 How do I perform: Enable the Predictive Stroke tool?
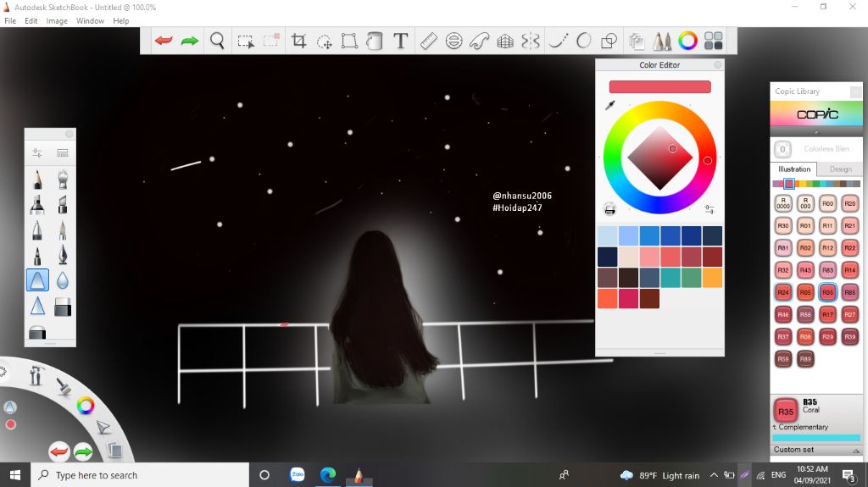pos(583,41)
